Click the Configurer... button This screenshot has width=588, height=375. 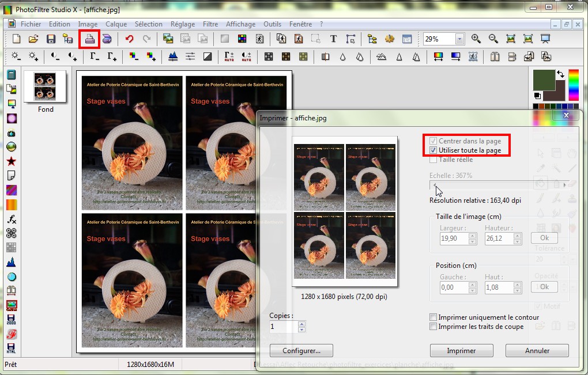coord(301,351)
